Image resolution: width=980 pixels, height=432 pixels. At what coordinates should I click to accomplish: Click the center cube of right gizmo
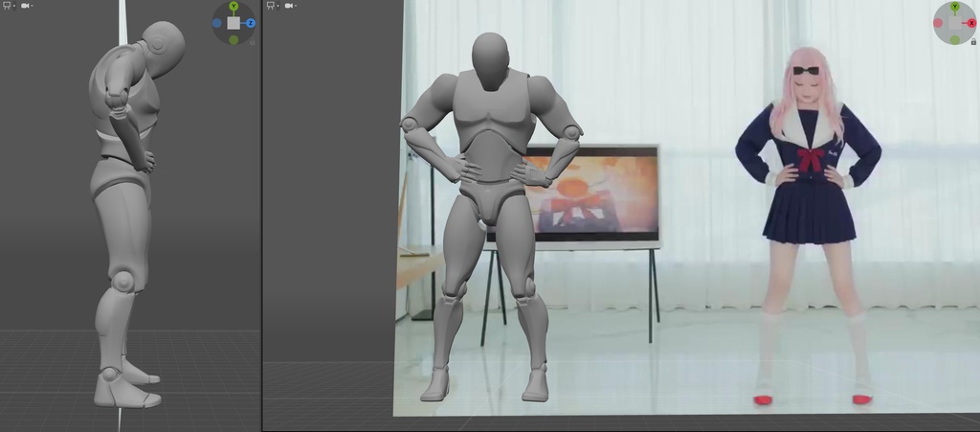pyautogui.click(x=955, y=23)
